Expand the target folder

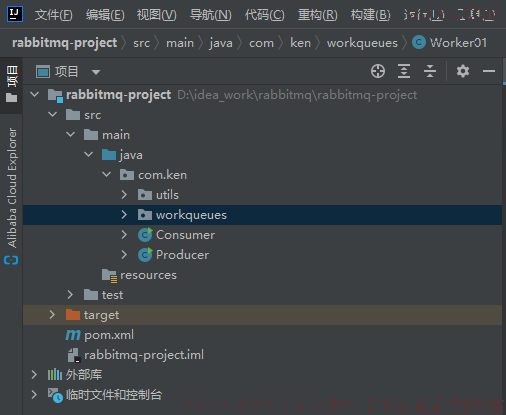[52, 315]
